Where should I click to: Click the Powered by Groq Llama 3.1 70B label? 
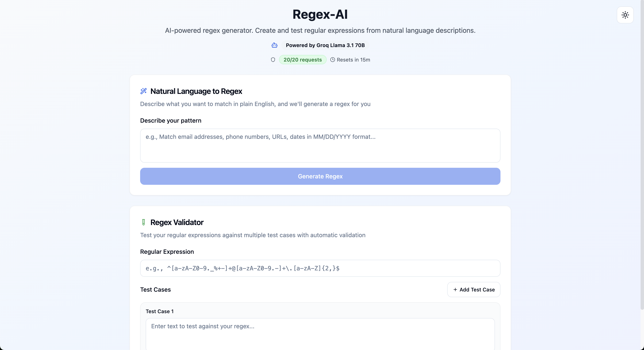[x=325, y=45]
